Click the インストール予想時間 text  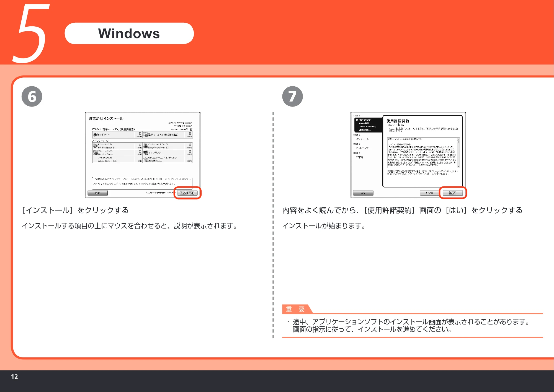coord(161,193)
